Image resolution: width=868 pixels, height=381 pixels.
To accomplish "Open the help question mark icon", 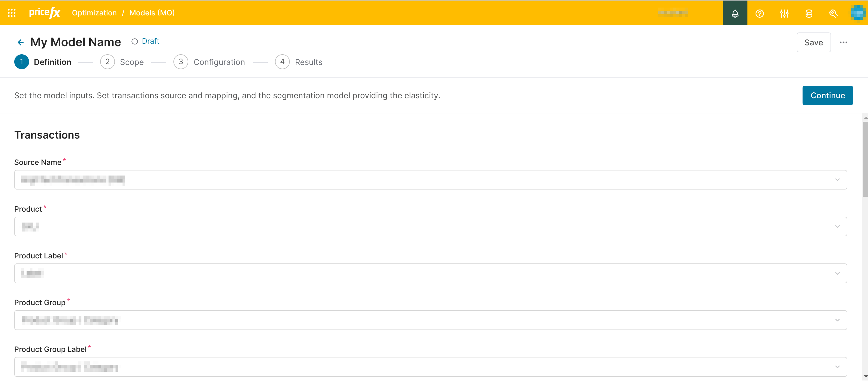I will pyautogui.click(x=759, y=13).
